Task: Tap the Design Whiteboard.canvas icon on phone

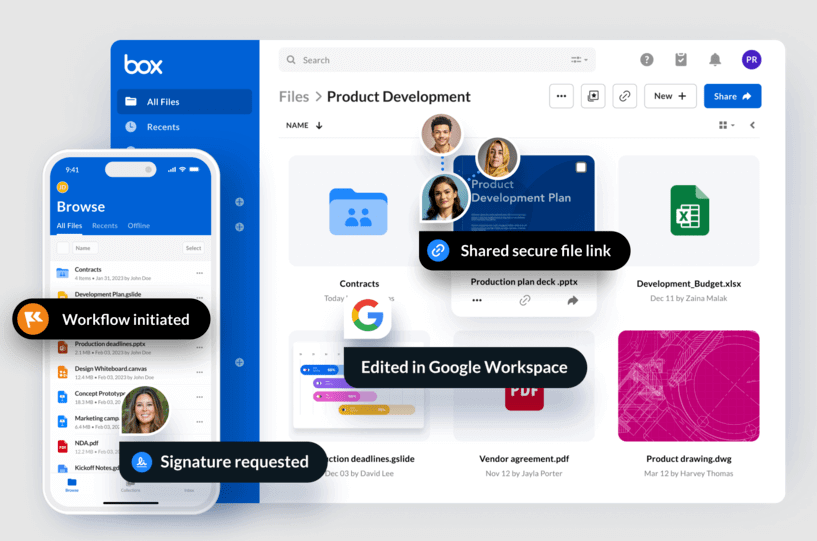Action: click(63, 372)
